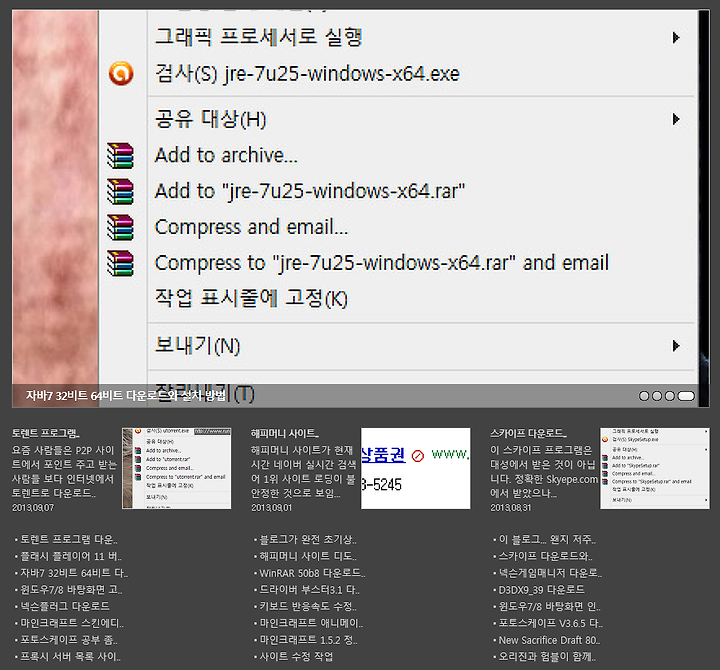The width and height of the screenshot is (720, 670).
Task: Select the active fourth slider indicator
Action: (x=686, y=396)
